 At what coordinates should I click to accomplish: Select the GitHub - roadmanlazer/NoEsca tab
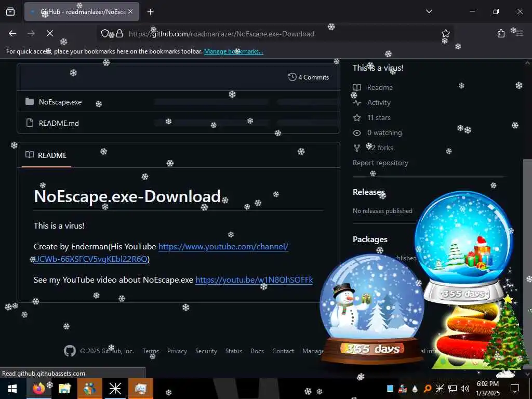point(82,12)
